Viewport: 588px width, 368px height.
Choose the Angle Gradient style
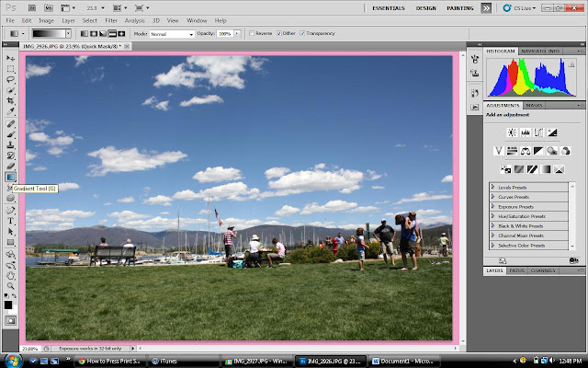pyautogui.click(x=103, y=34)
